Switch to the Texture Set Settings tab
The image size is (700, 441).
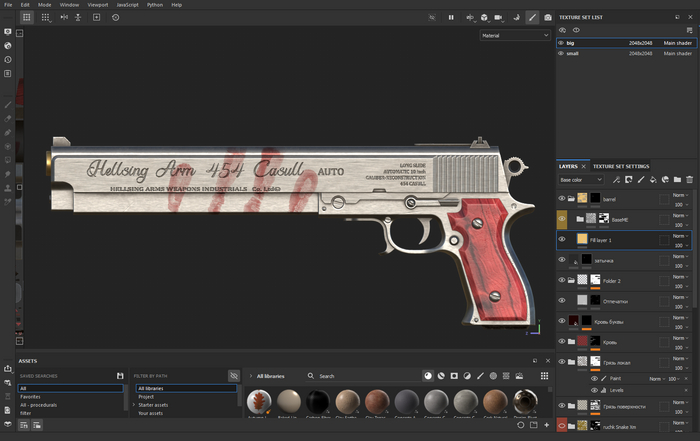pyautogui.click(x=621, y=166)
